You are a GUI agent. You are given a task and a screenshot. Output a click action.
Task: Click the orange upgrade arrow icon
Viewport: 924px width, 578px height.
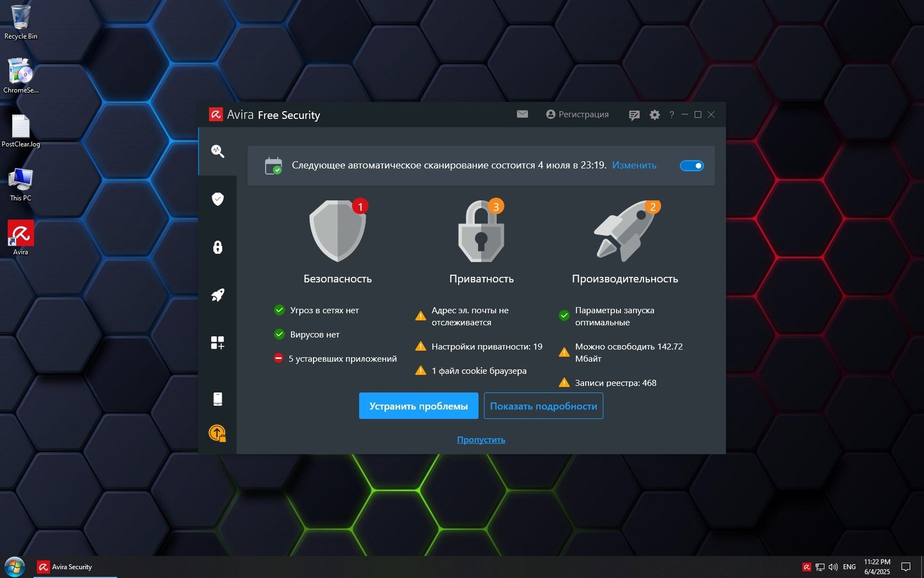tap(217, 433)
